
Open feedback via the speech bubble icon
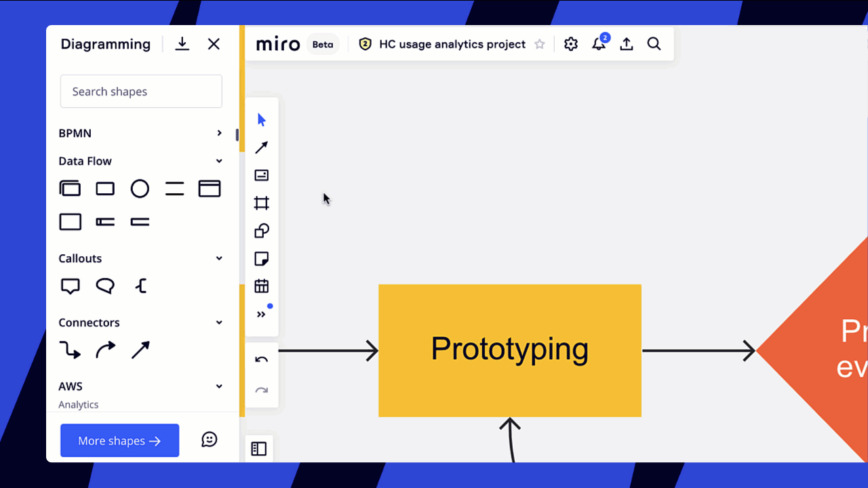coord(210,439)
